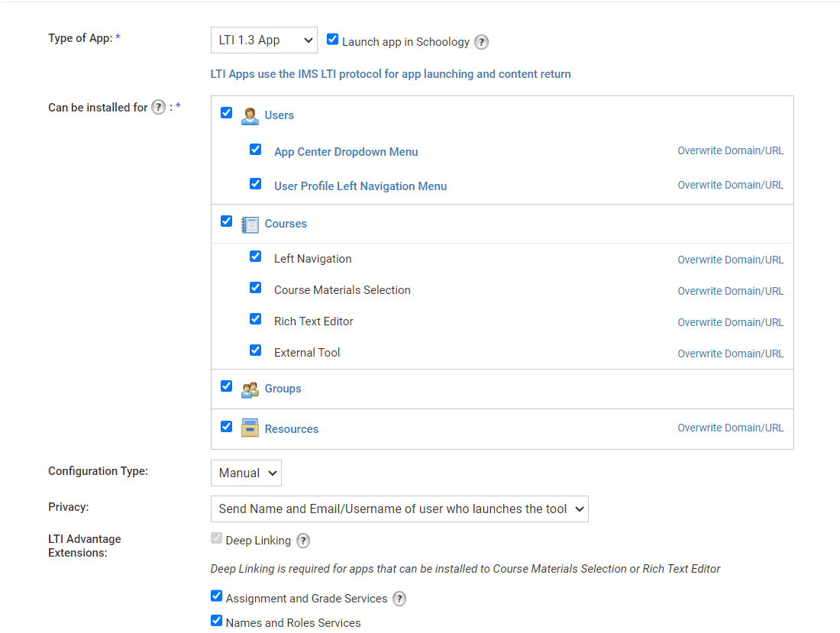Open help icon next to Deep Linking
Viewport: 840px width, 633px height.
tap(303, 541)
